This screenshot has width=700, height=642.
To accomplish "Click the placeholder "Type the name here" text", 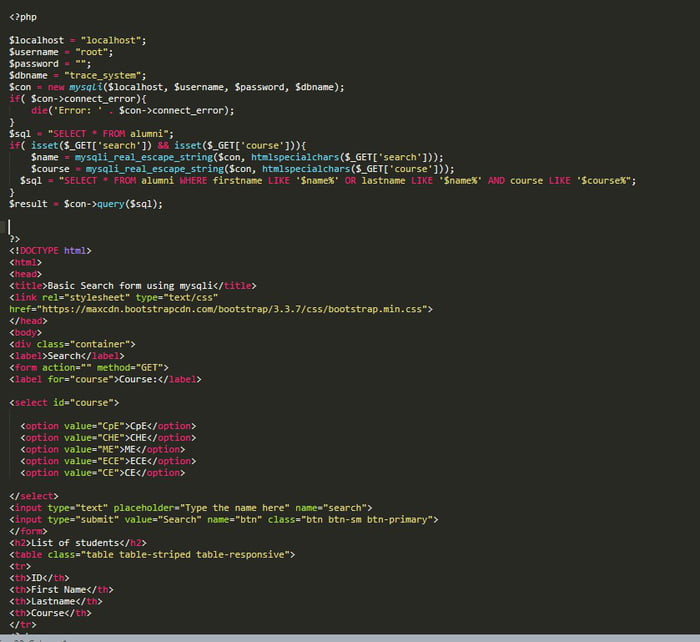I will [235, 508].
